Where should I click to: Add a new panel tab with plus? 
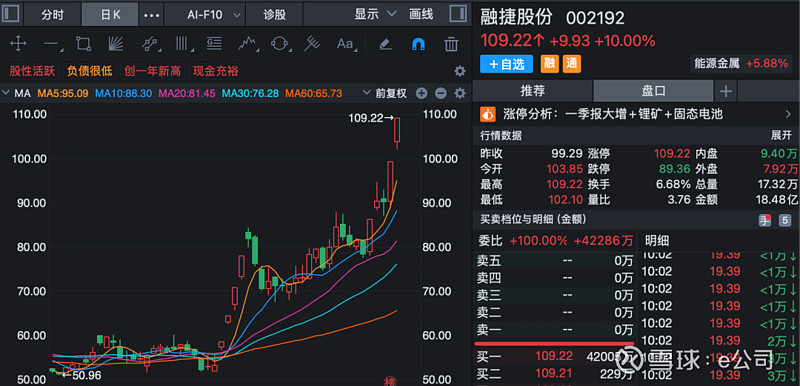coord(726,91)
